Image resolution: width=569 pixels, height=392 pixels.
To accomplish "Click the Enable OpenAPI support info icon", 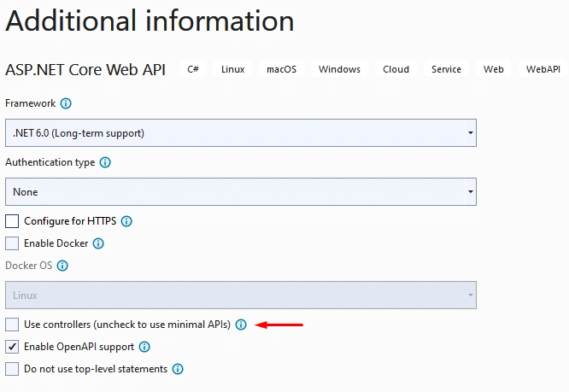I will pyautogui.click(x=144, y=347).
